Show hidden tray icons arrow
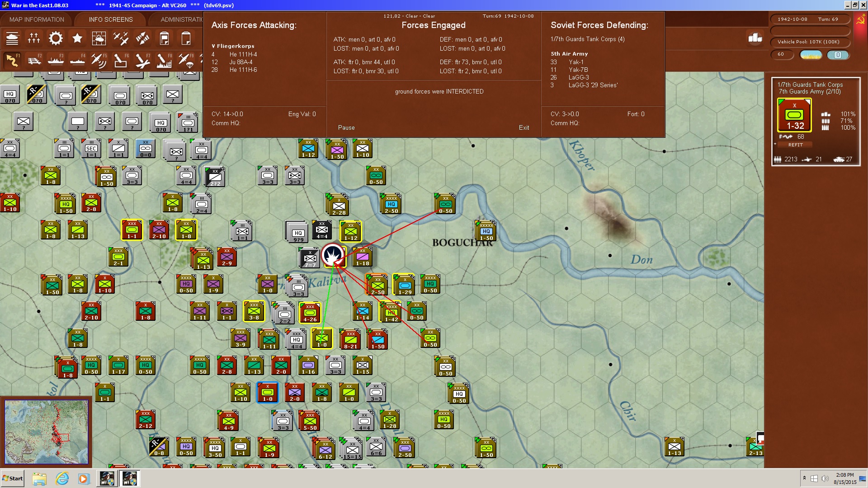This screenshot has height=488, width=868. (804, 478)
